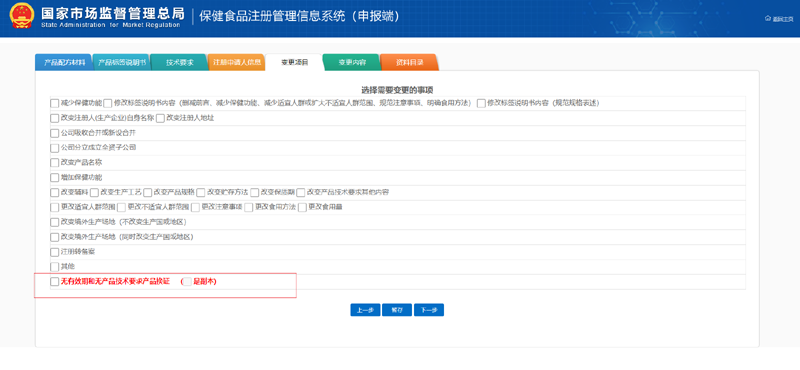The height and width of the screenshot is (370, 800).
Task: Click the 上一步 button
Action: click(x=365, y=310)
